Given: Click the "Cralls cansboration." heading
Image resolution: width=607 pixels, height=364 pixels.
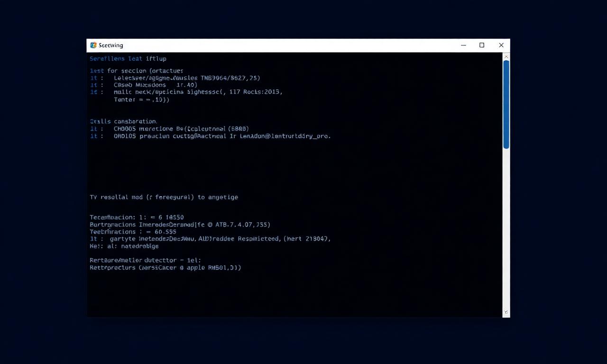Looking at the screenshot, I should click(x=124, y=121).
